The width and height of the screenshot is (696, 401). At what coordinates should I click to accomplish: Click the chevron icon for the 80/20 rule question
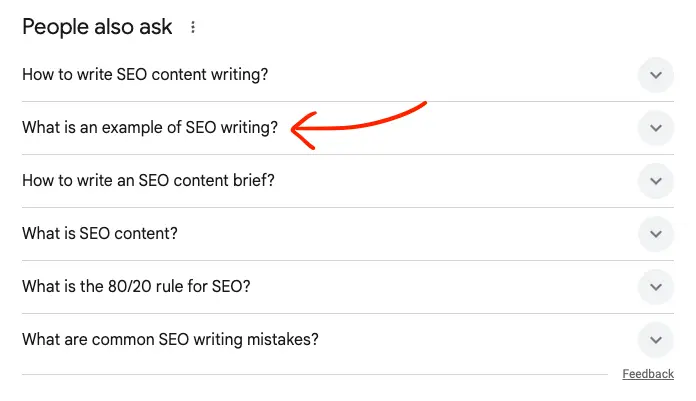click(x=655, y=287)
